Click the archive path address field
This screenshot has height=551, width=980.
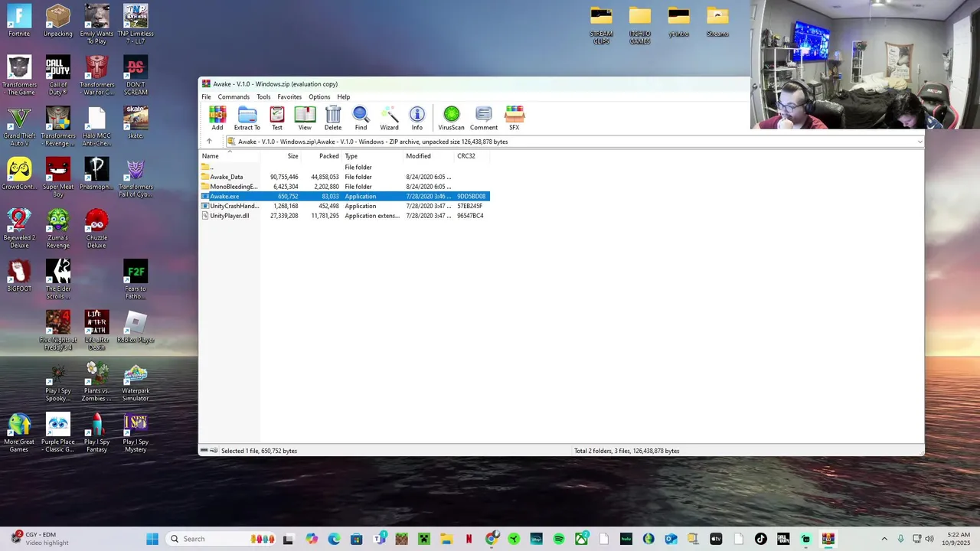click(x=574, y=142)
